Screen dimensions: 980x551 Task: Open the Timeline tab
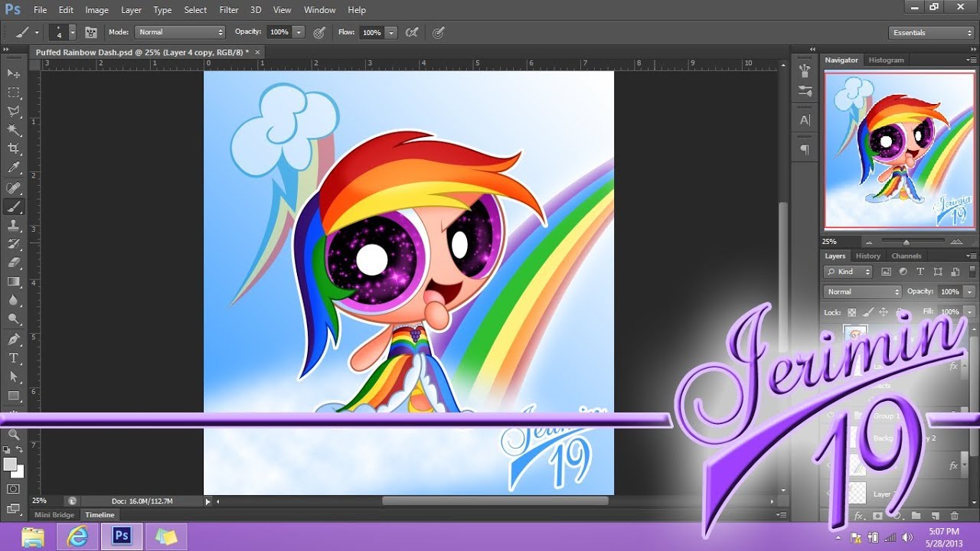pyautogui.click(x=100, y=515)
